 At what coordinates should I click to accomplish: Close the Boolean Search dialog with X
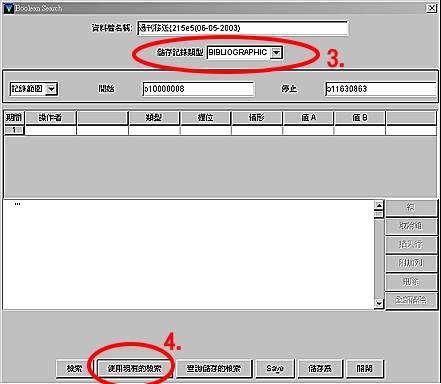(432, 8)
